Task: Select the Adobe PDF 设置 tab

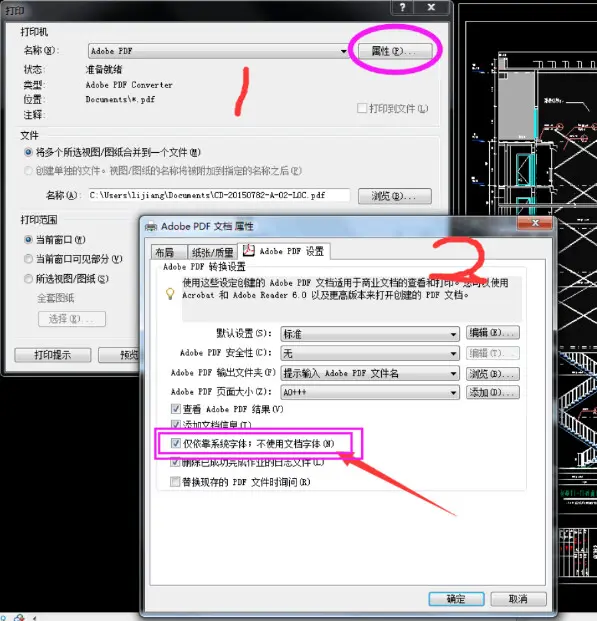Action: click(284, 251)
